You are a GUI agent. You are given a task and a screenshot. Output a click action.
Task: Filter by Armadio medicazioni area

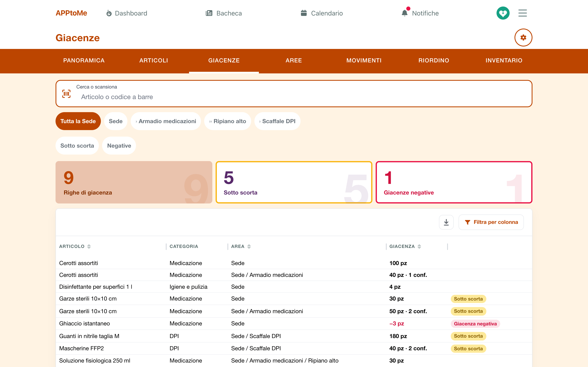tap(166, 121)
